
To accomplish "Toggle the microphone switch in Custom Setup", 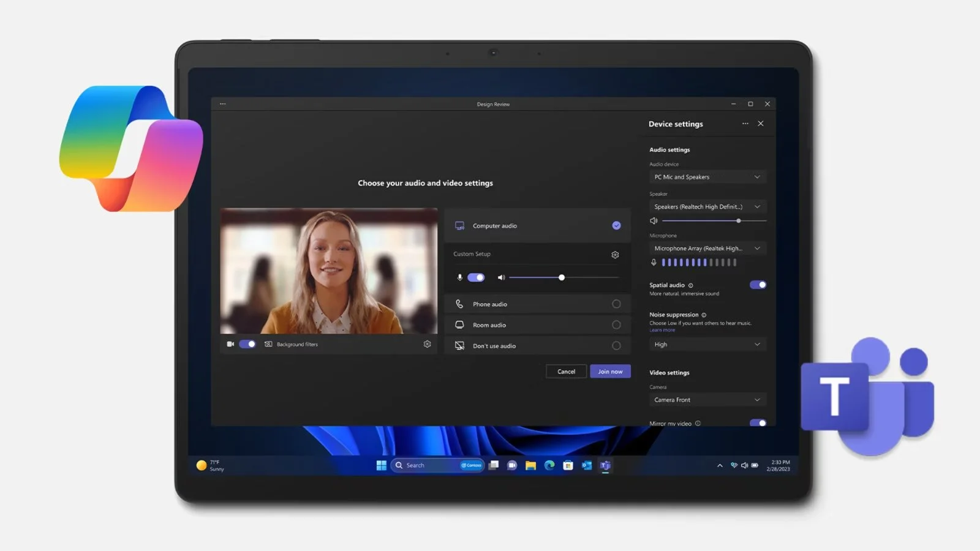I will tap(476, 277).
